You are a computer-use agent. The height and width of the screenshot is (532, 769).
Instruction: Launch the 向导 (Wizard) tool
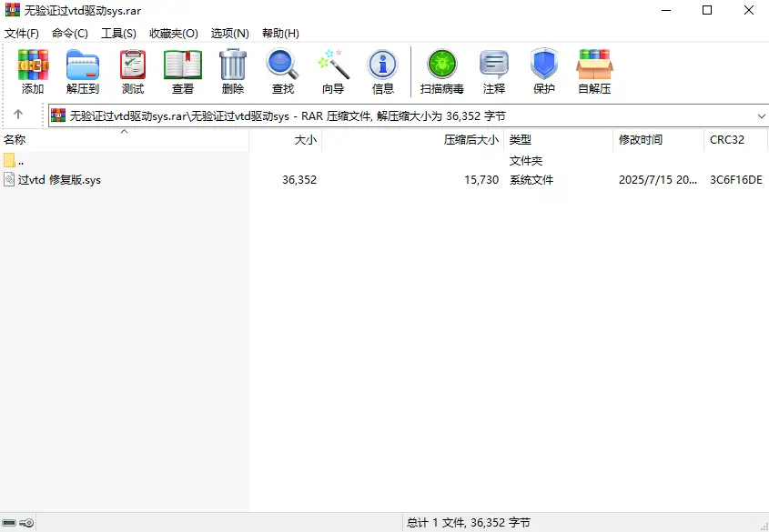[332, 71]
